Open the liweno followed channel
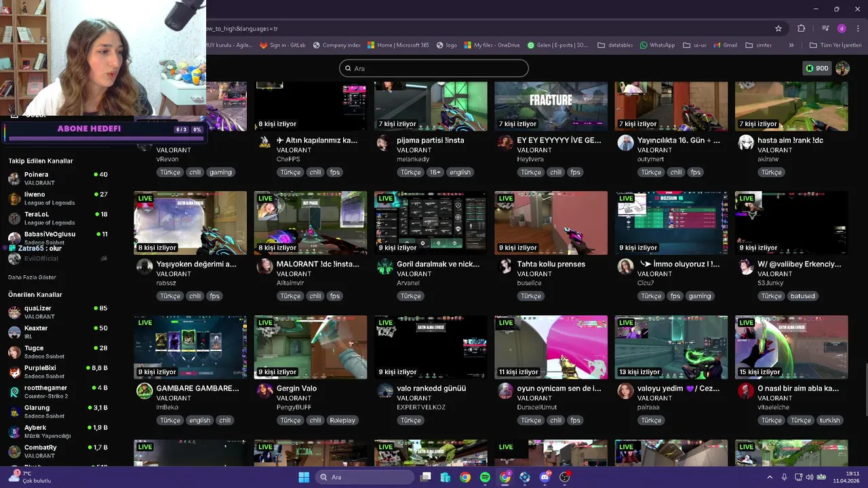This screenshot has width=868, height=488. (x=58, y=199)
